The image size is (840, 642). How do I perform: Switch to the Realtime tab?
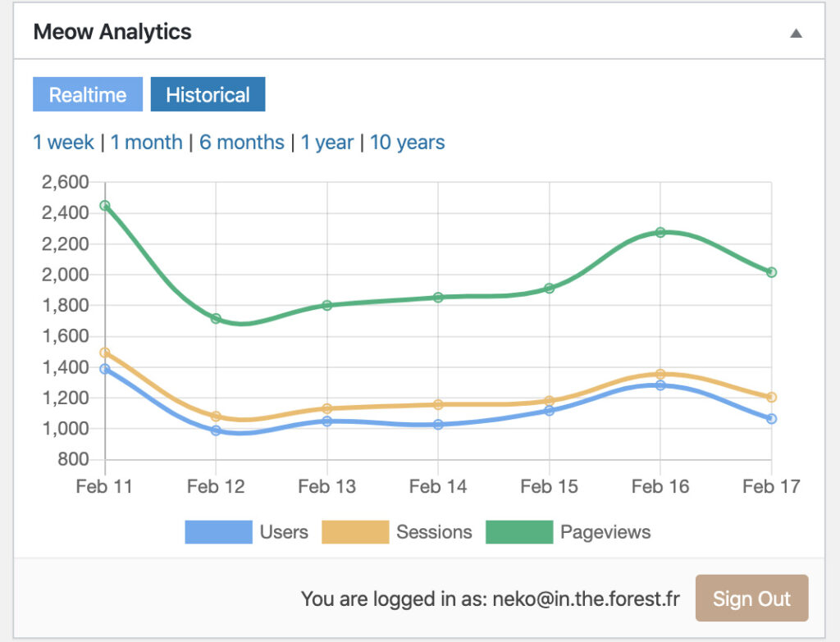[88, 94]
